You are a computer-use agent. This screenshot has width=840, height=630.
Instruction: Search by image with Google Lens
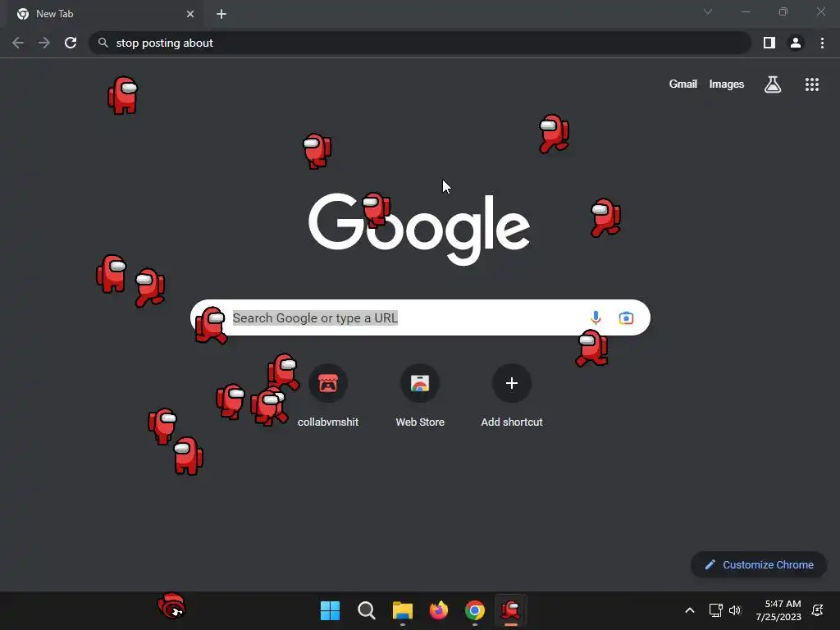pyautogui.click(x=626, y=317)
